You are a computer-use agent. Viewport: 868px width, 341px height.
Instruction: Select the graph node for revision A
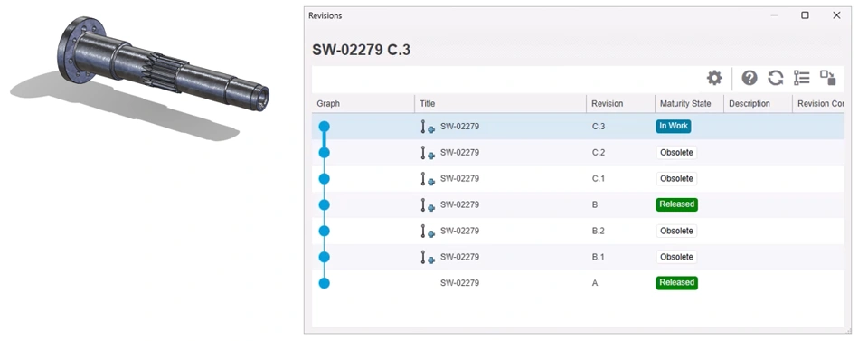[325, 283]
